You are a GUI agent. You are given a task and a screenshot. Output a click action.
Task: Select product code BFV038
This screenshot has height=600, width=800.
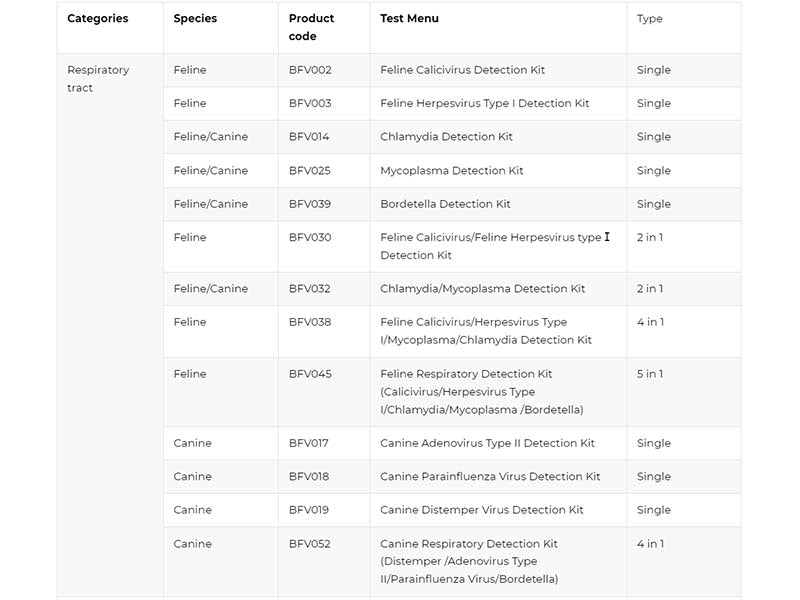(310, 322)
